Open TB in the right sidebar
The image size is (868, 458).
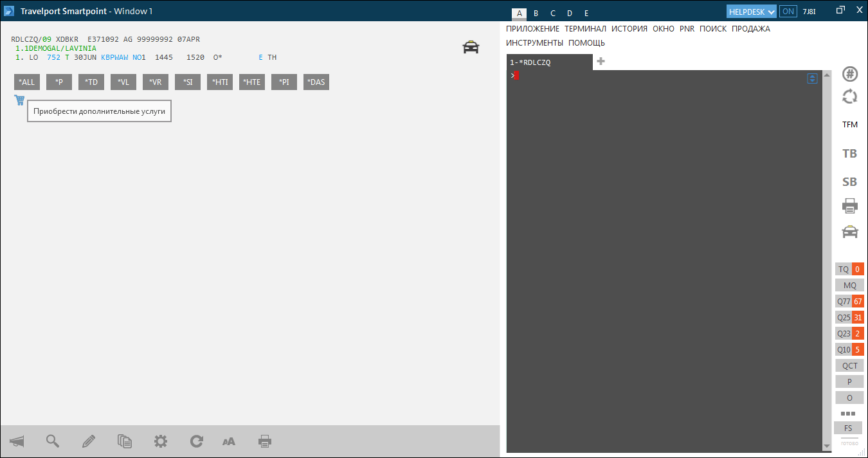click(x=850, y=154)
